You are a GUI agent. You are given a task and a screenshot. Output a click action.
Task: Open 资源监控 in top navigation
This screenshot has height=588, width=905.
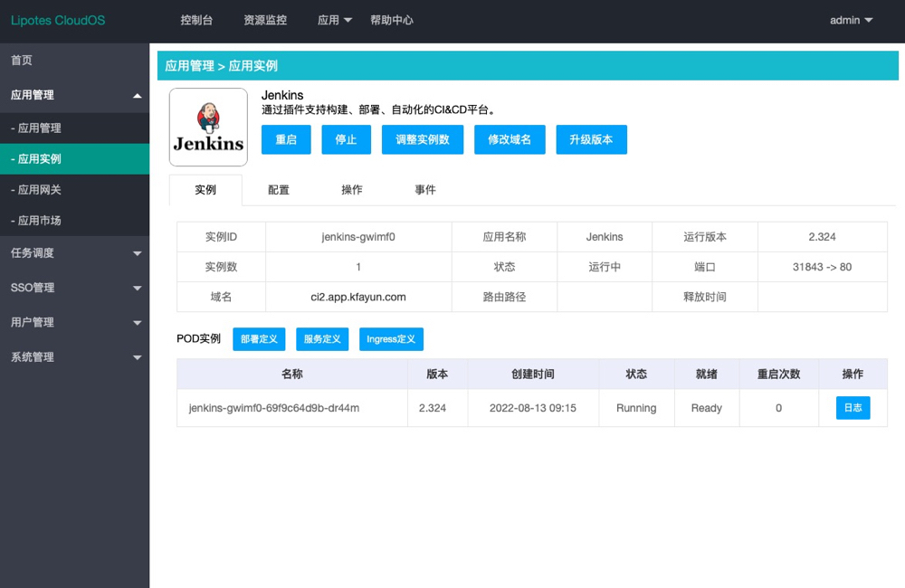click(265, 20)
